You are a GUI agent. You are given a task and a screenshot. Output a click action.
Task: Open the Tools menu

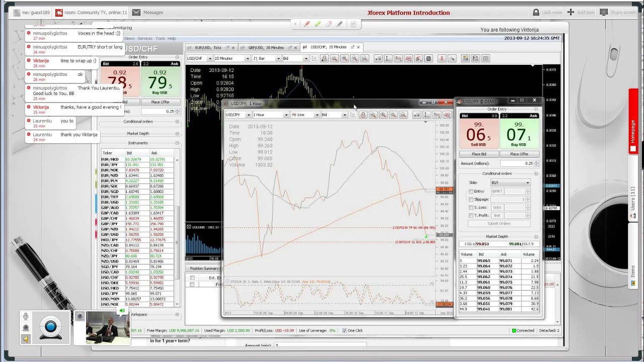click(160, 38)
